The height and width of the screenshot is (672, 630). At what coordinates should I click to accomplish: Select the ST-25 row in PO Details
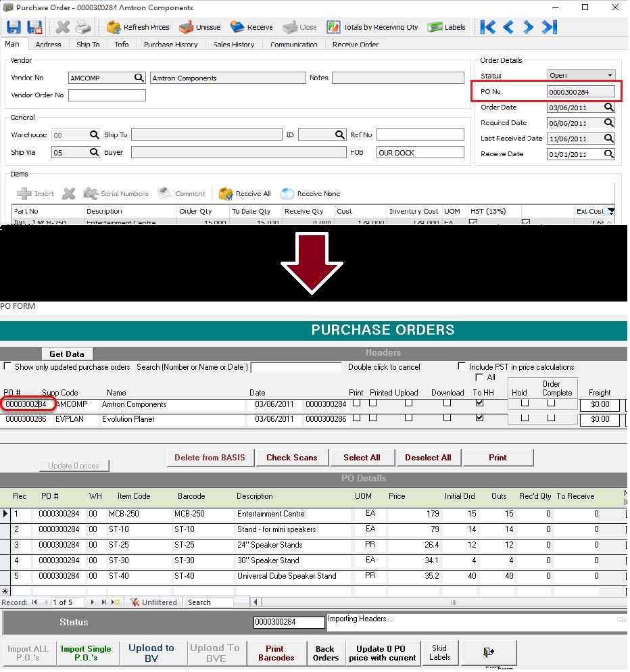coord(313,545)
